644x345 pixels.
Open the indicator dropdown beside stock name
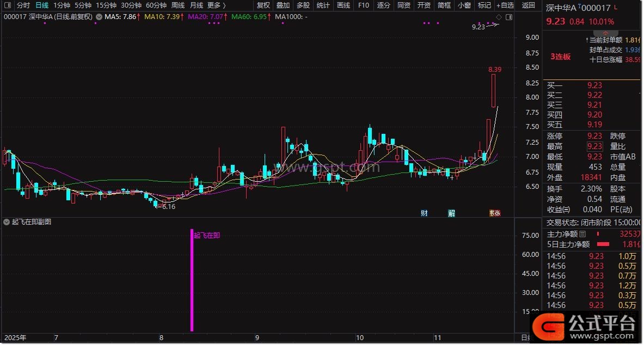[98, 17]
